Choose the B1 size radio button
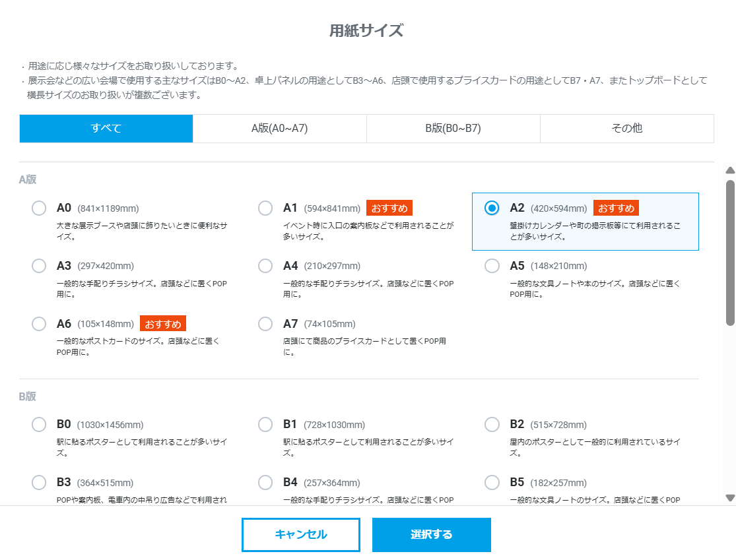The width and height of the screenshot is (736, 560). point(265,425)
